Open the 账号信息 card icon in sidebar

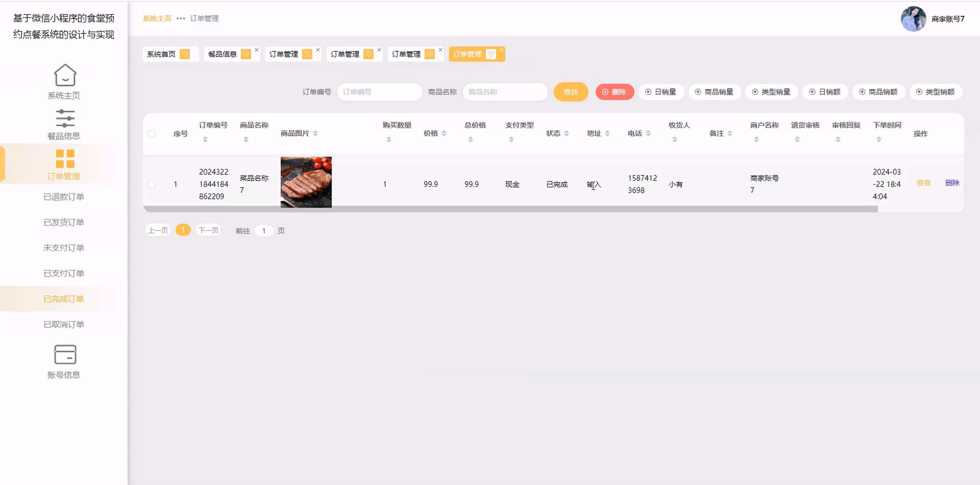[x=65, y=354]
